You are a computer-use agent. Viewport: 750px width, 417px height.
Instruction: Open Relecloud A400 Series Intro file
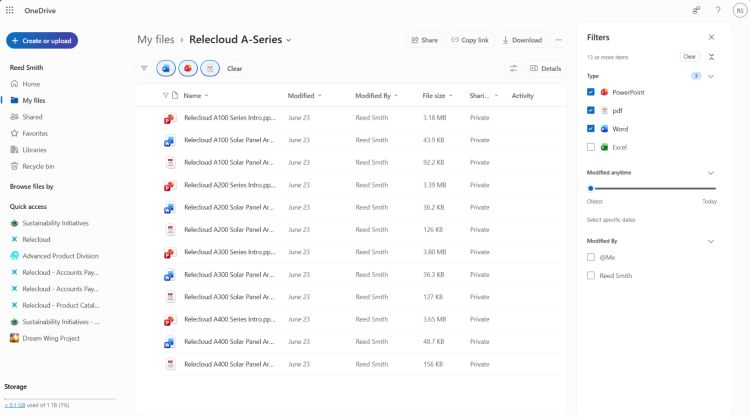[230, 319]
